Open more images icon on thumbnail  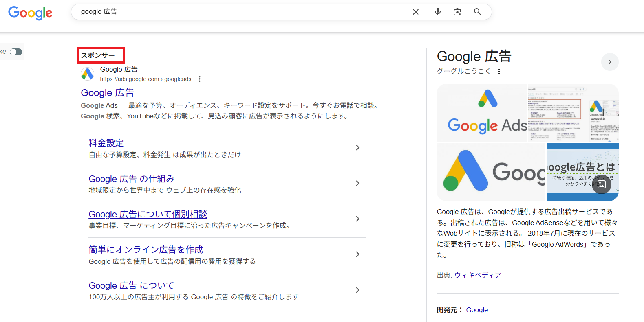point(601,184)
